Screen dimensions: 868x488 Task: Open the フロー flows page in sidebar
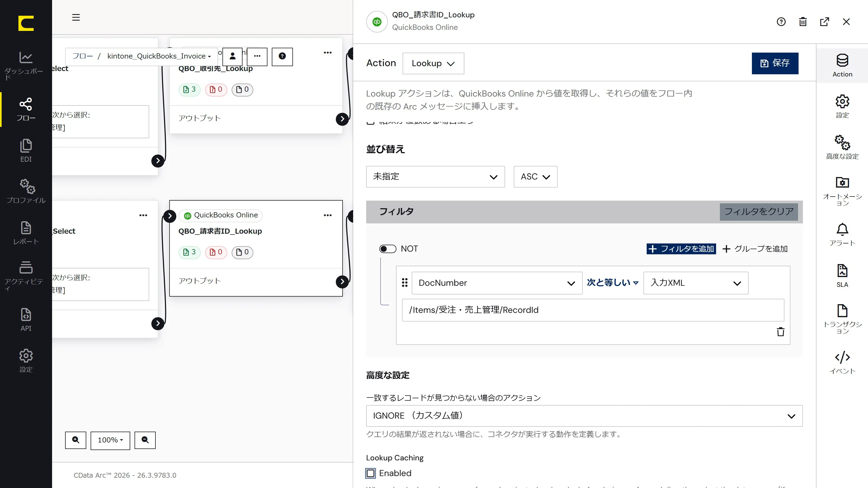26,109
